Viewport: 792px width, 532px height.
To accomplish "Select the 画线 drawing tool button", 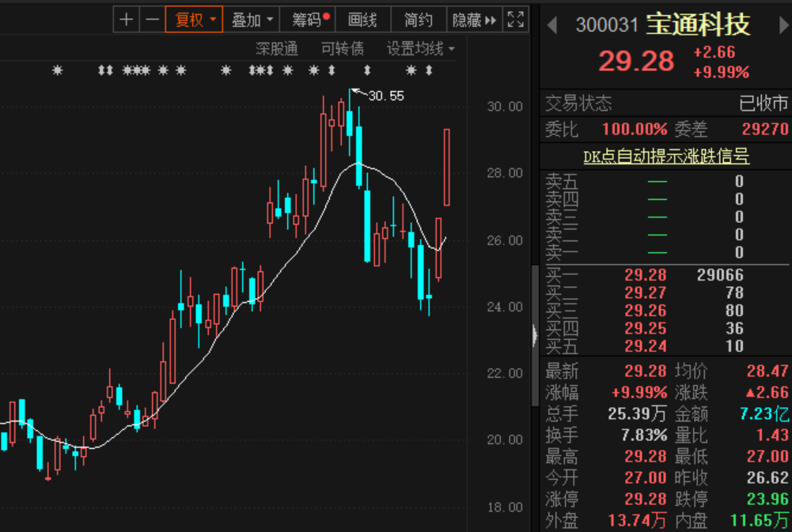I will click(x=362, y=20).
